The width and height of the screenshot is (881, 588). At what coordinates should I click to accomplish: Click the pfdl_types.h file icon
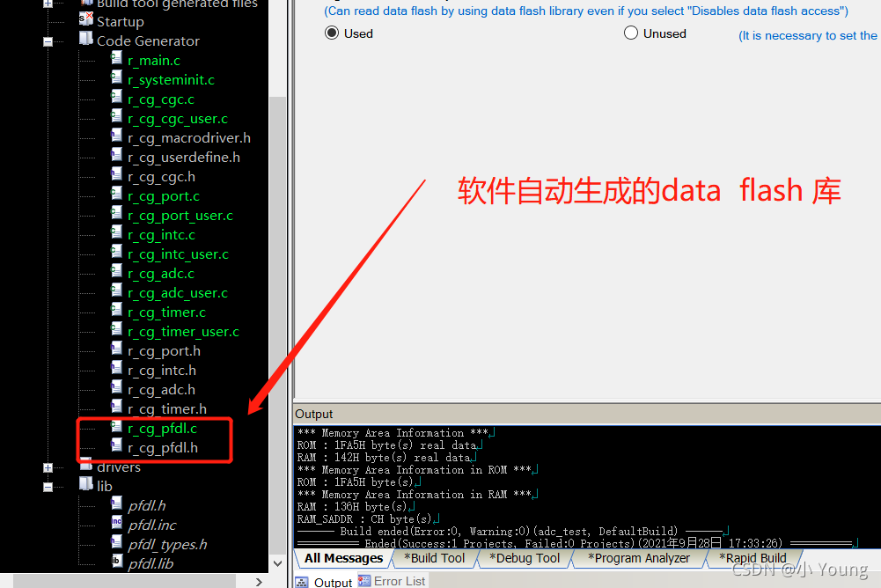[116, 542]
